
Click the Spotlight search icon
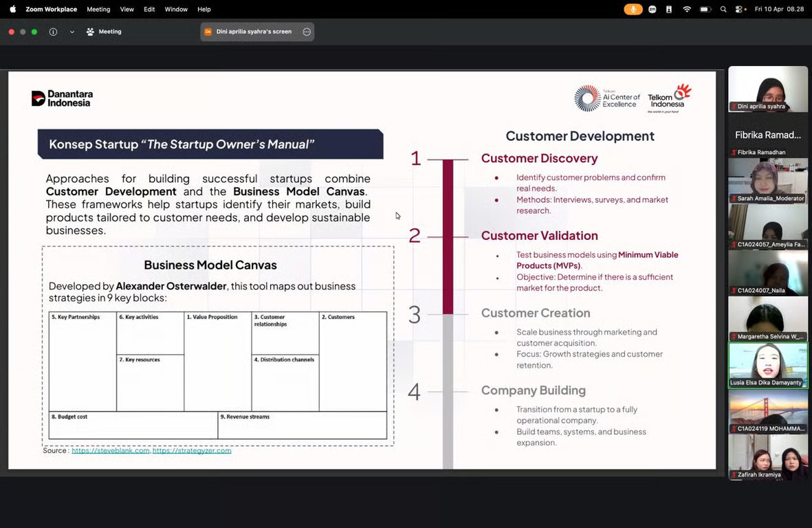coord(723,9)
